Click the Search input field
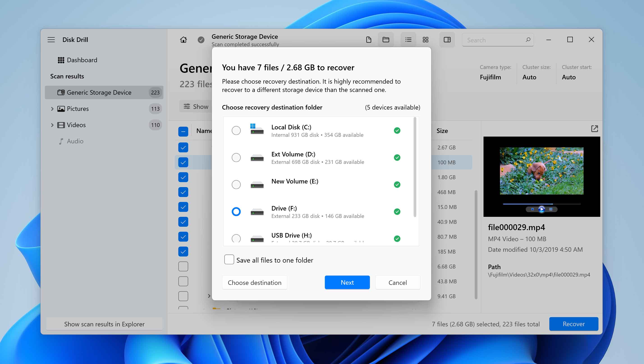 (x=497, y=40)
